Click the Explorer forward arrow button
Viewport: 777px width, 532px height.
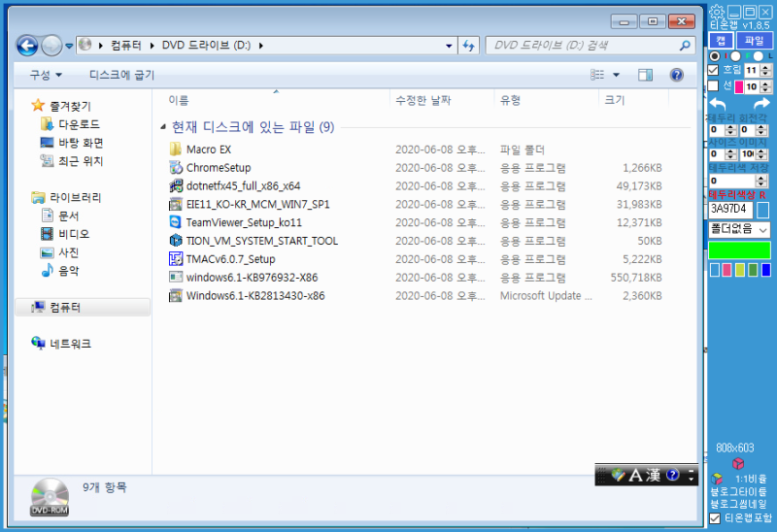pos(51,46)
